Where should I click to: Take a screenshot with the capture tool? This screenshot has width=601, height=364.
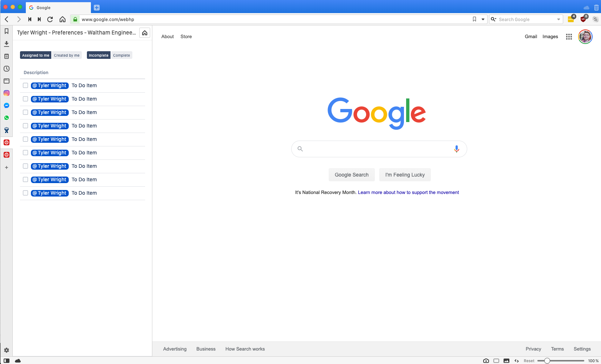pyautogui.click(x=486, y=361)
